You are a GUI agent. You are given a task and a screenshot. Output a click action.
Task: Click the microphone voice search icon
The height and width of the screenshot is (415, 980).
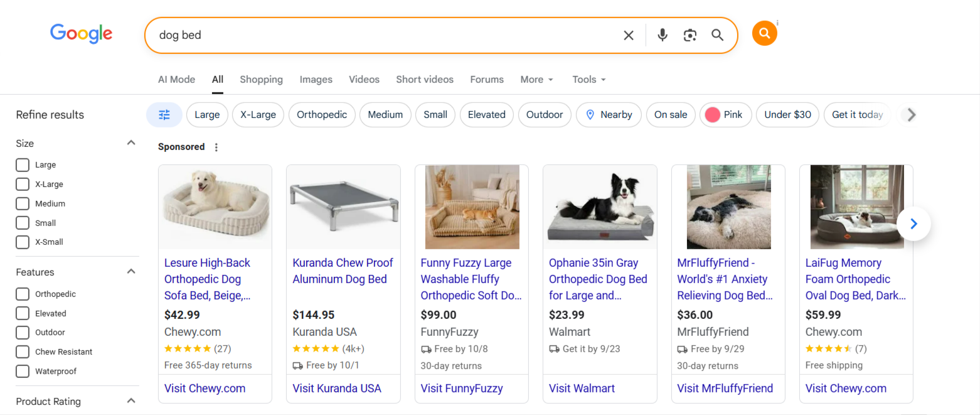click(662, 35)
